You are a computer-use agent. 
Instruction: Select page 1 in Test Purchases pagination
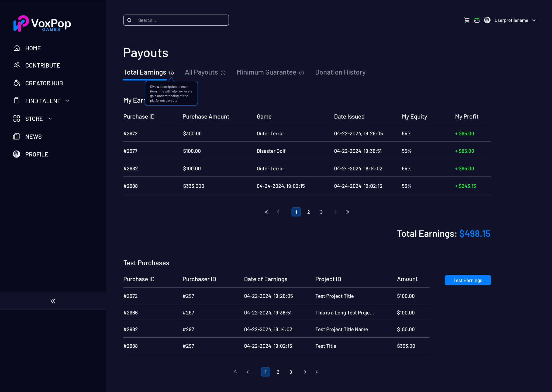pyautogui.click(x=265, y=372)
